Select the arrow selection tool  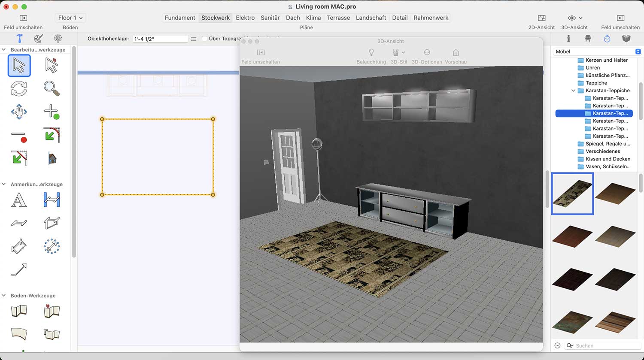[19, 66]
